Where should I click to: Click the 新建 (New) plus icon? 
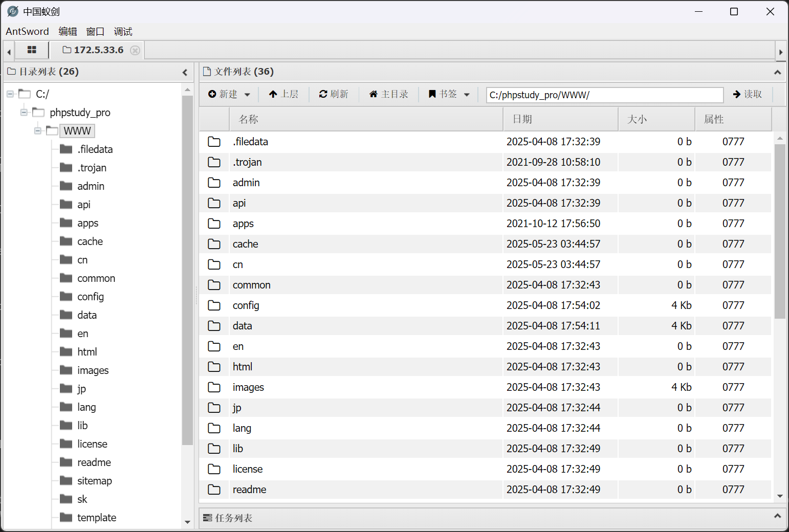coord(212,94)
